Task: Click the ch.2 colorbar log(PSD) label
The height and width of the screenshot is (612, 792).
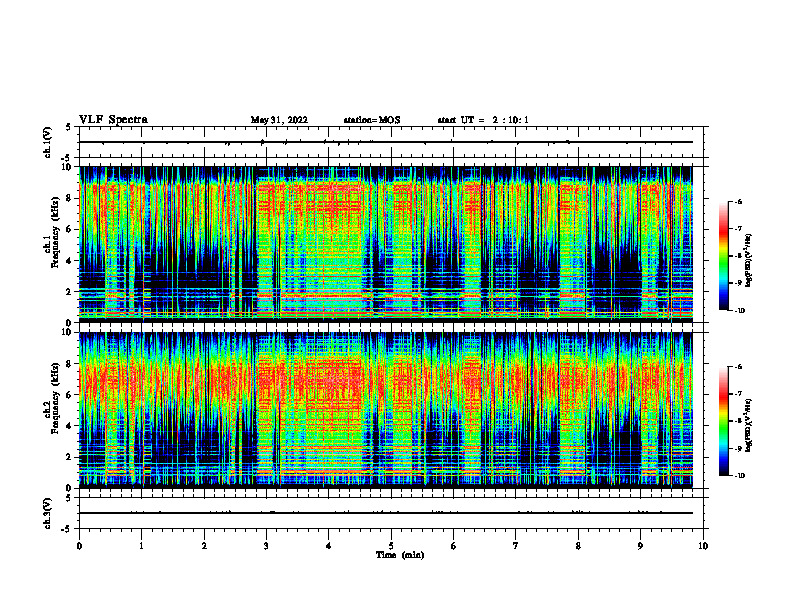Action: pos(749,425)
